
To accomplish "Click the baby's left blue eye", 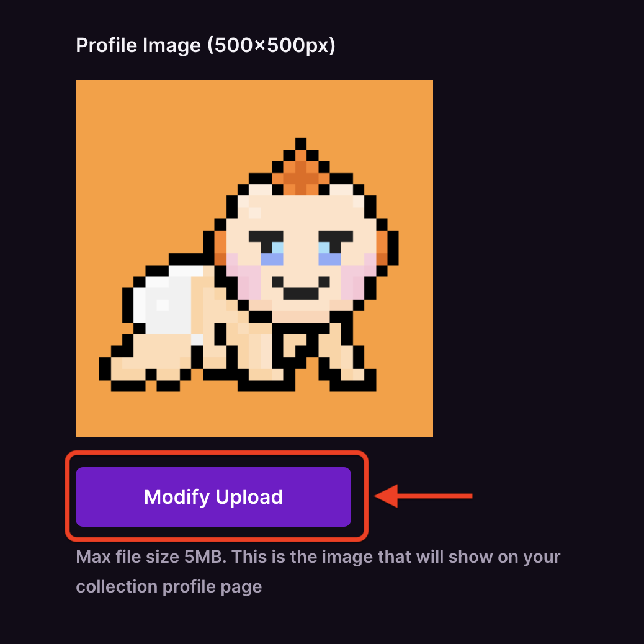I will [x=272, y=253].
